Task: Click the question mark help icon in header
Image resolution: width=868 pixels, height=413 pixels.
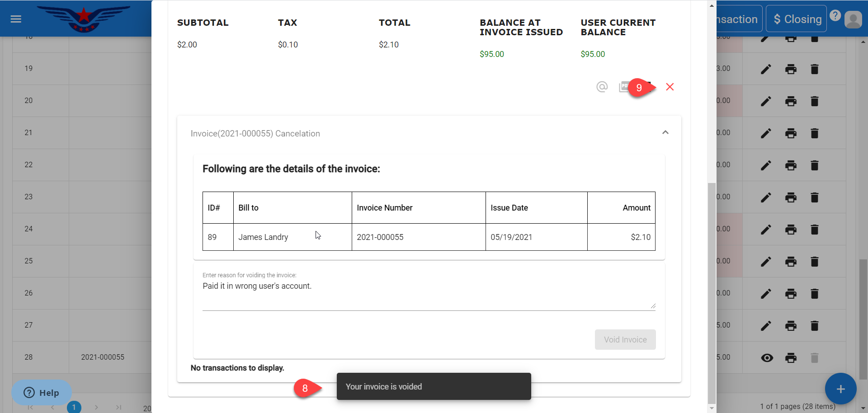Action: [835, 16]
